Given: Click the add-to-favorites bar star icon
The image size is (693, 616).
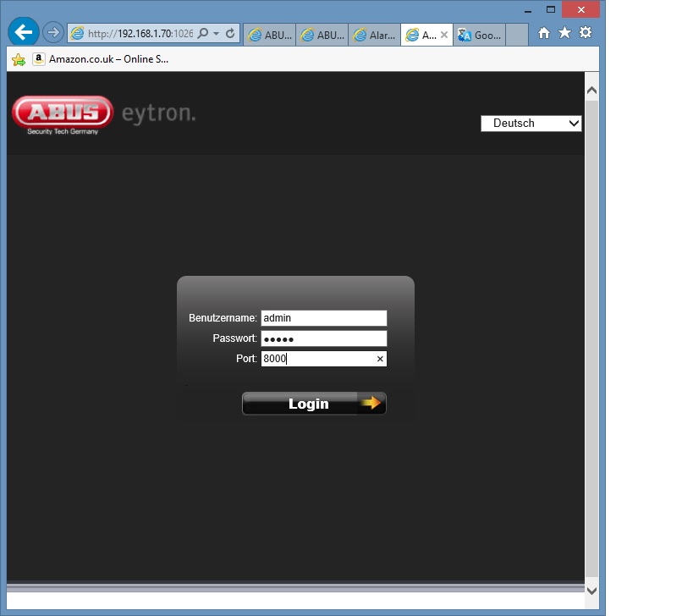Looking at the screenshot, I should [x=19, y=59].
